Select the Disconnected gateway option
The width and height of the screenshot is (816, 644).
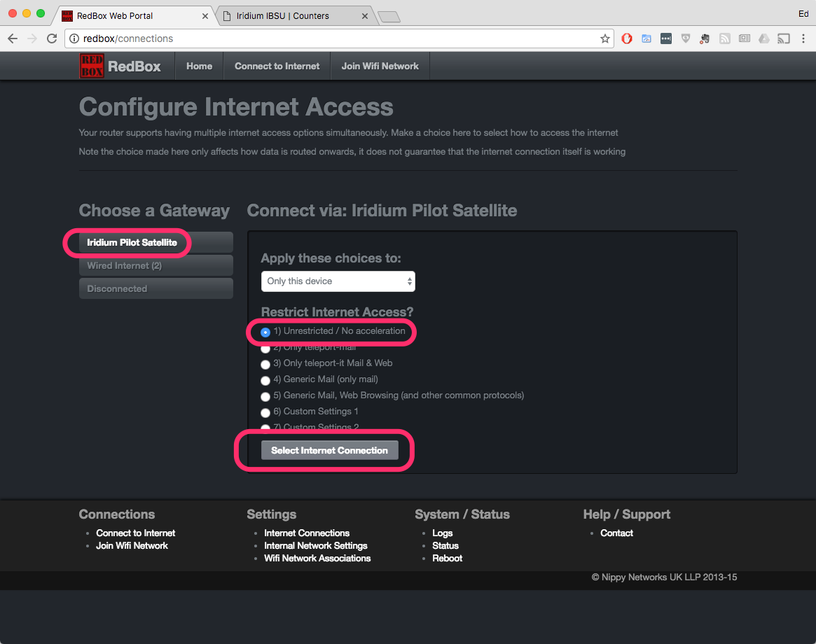pyautogui.click(x=156, y=288)
